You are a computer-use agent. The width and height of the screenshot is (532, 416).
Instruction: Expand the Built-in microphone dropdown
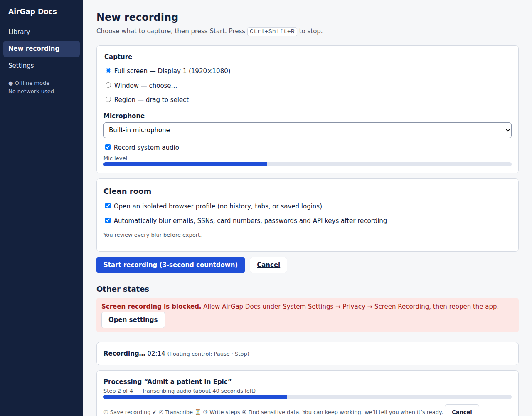click(x=308, y=130)
